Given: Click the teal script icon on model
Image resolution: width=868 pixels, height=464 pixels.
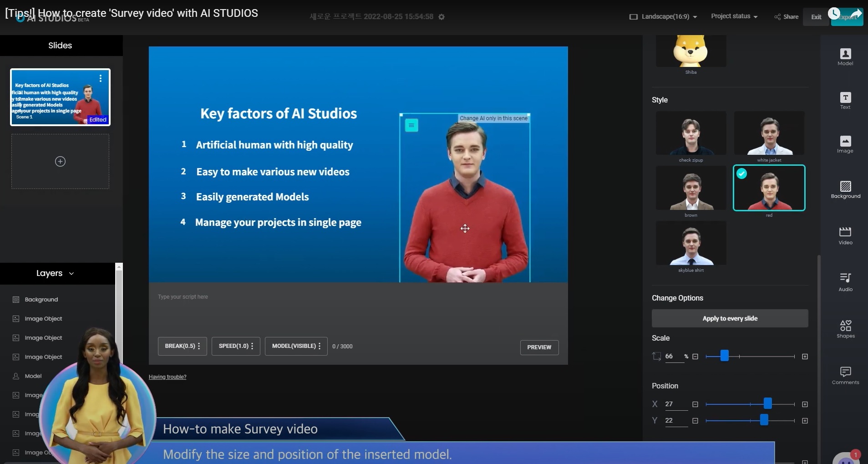Looking at the screenshot, I should (411, 125).
